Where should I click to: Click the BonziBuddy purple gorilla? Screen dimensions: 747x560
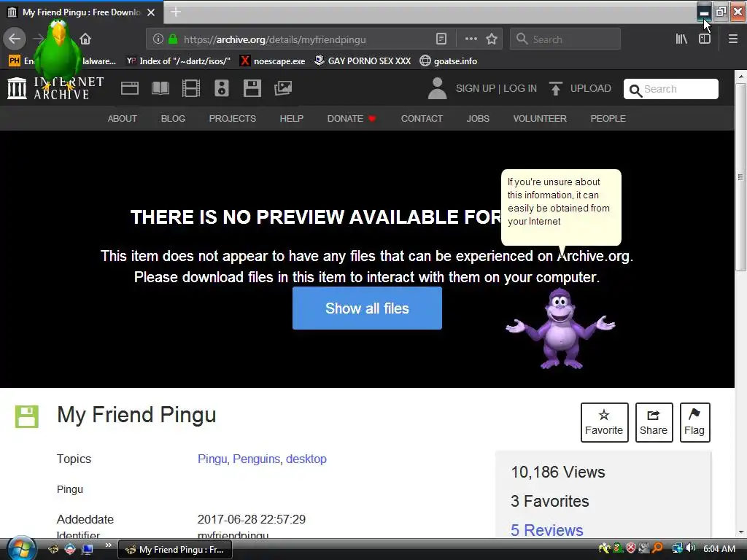(x=560, y=329)
